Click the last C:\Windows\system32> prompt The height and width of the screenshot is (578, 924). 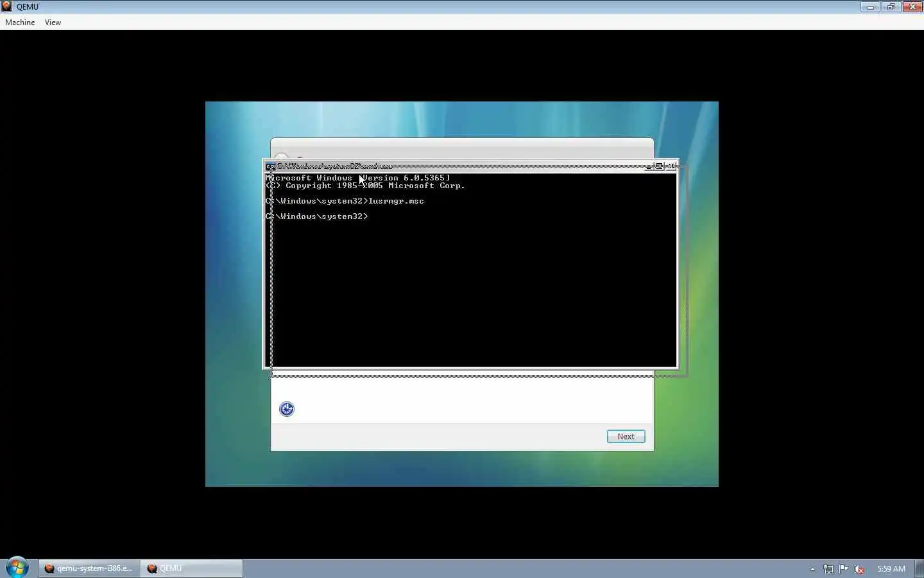click(x=317, y=216)
